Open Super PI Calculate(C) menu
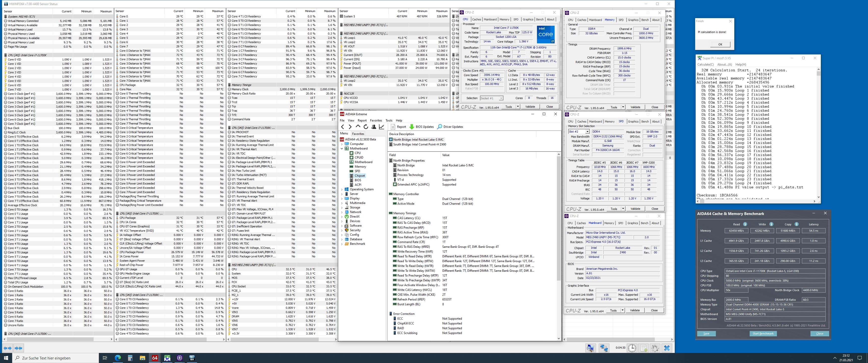 [705, 65]
